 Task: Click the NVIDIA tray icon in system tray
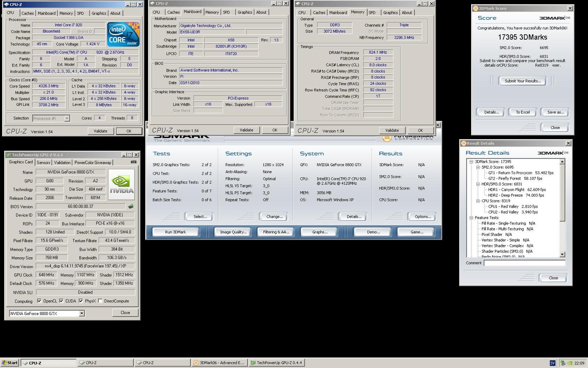pyautogui.click(x=569, y=363)
